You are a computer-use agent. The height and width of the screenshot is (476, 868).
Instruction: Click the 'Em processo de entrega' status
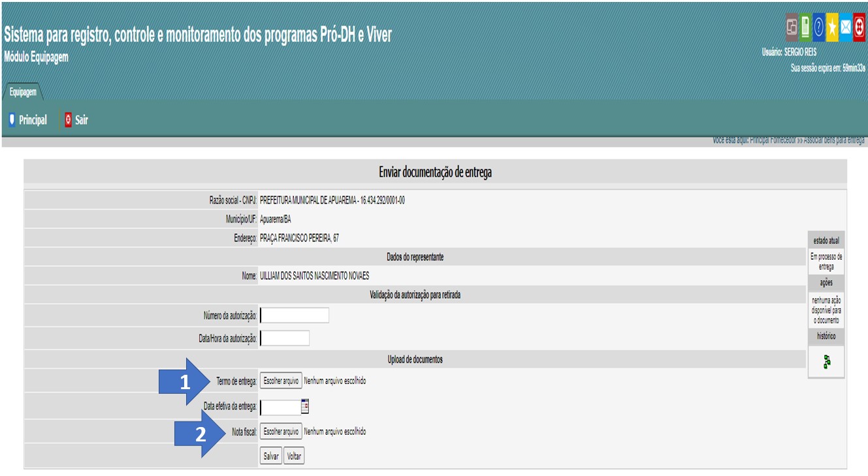coord(826,262)
